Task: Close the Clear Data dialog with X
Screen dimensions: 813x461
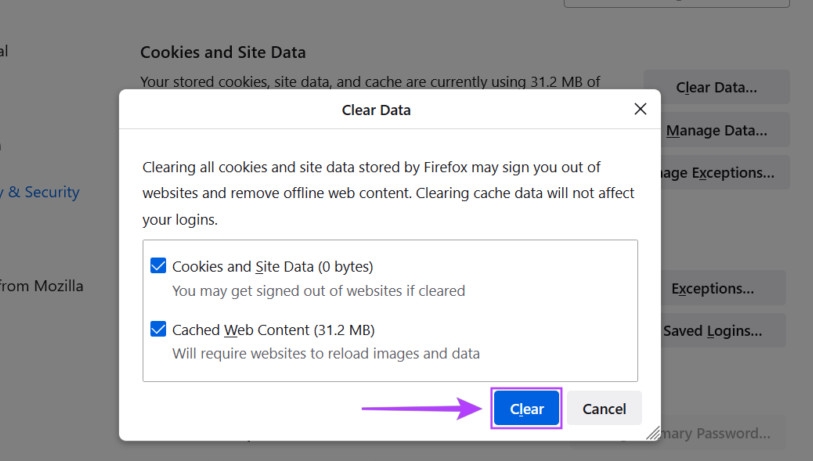Action: coord(640,109)
